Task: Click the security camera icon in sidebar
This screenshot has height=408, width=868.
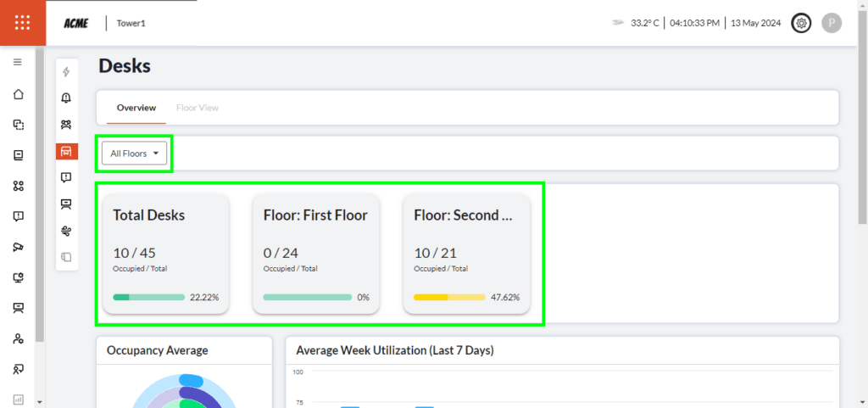Action: (x=18, y=247)
